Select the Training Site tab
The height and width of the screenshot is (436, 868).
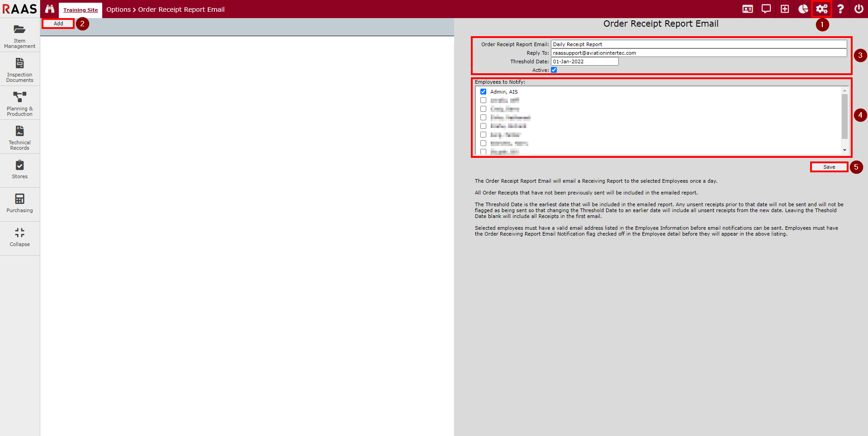pos(81,10)
